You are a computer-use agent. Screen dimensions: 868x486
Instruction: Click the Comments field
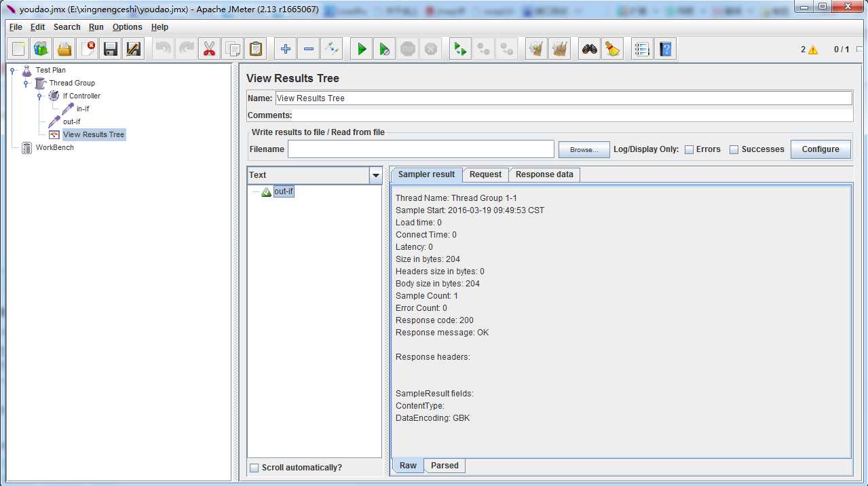click(572, 115)
